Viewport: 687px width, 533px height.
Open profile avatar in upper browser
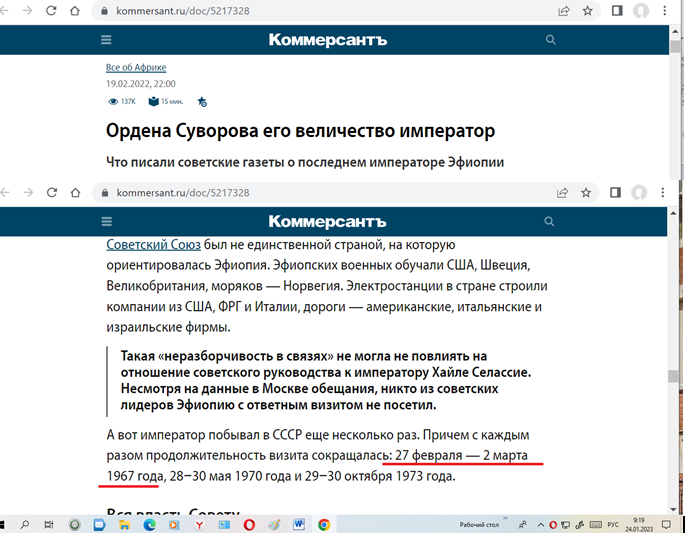pyautogui.click(x=641, y=11)
